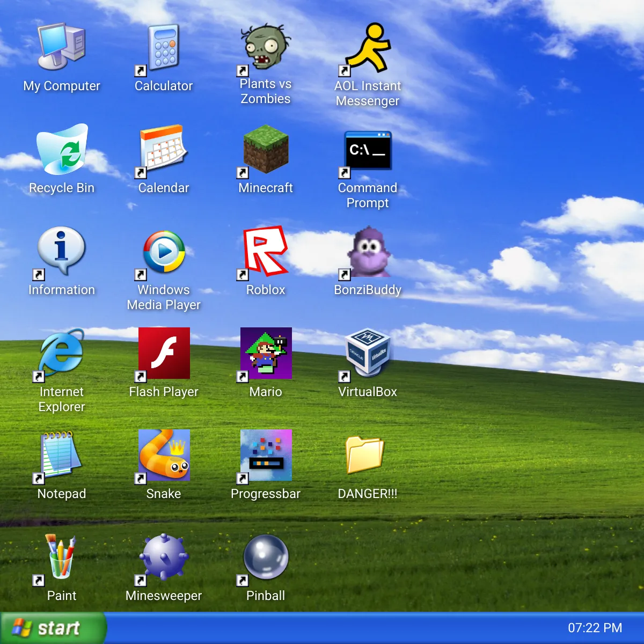Open the Minesweeper mine icon
The image size is (644, 644).
(164, 557)
